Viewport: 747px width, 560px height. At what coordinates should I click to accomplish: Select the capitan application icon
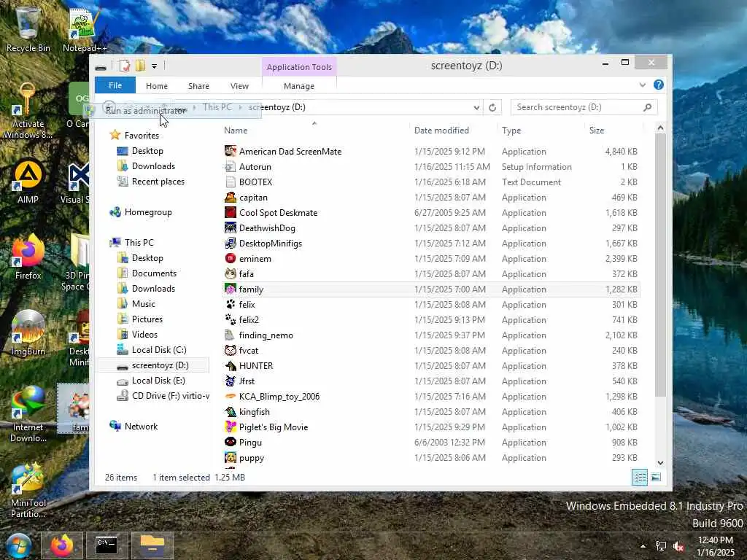(230, 197)
